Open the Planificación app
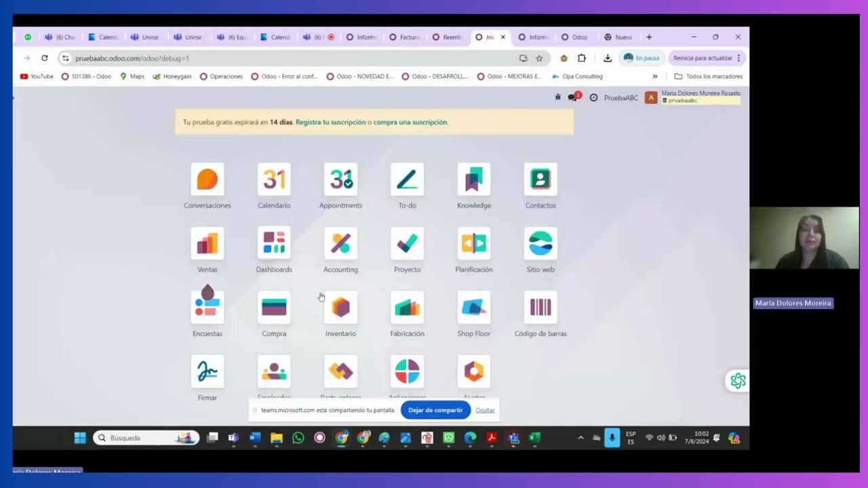This screenshot has width=868, height=488. tap(474, 243)
